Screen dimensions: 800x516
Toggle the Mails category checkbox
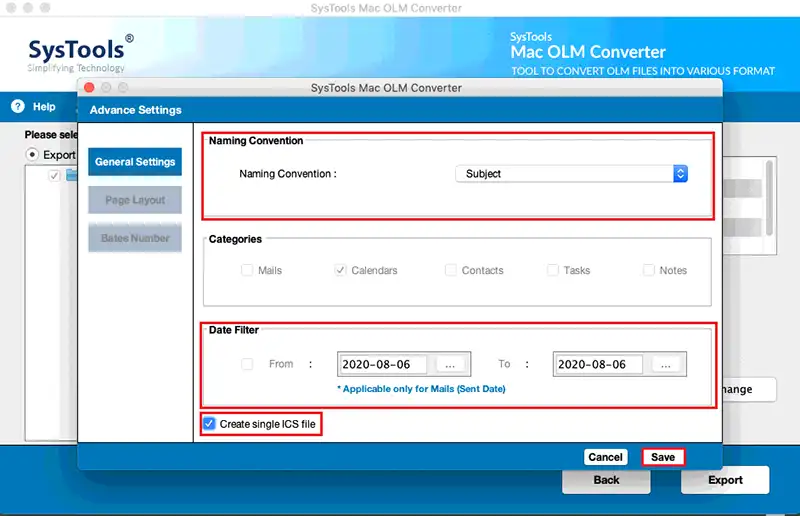coord(247,270)
